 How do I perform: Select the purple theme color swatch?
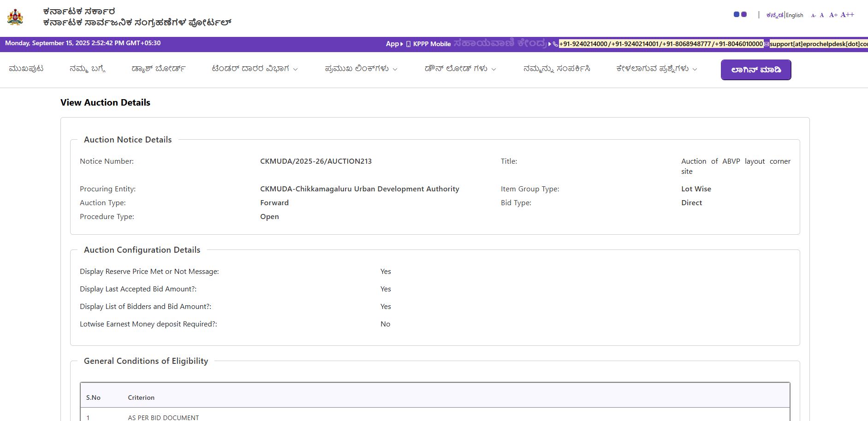click(744, 15)
